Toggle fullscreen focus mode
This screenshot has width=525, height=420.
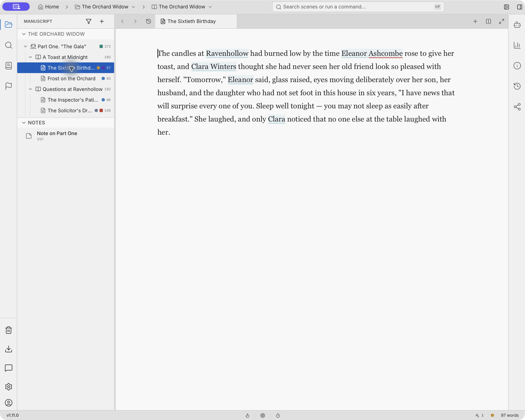click(x=501, y=21)
